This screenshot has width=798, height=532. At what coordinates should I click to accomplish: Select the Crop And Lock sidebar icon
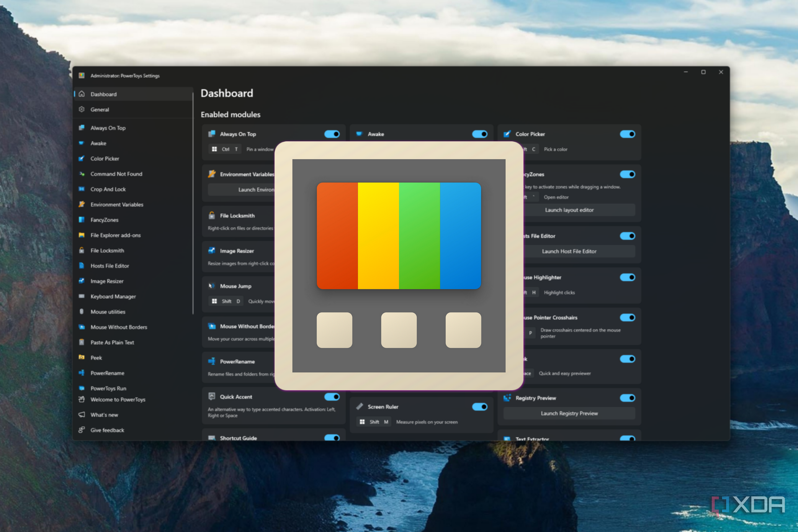82,189
